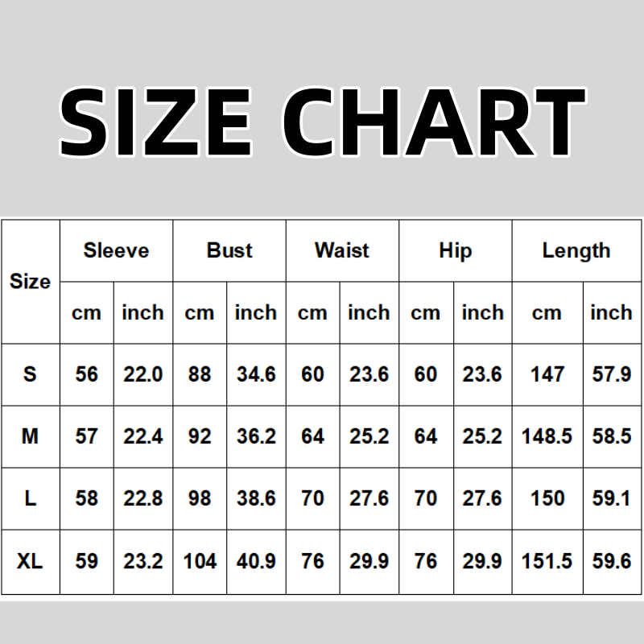Click the 57.9 length inch cell
644x644 pixels.
[x=611, y=374]
